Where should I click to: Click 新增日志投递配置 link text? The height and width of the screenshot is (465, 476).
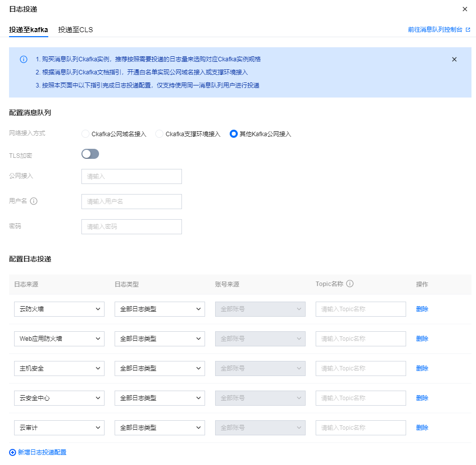point(42,452)
